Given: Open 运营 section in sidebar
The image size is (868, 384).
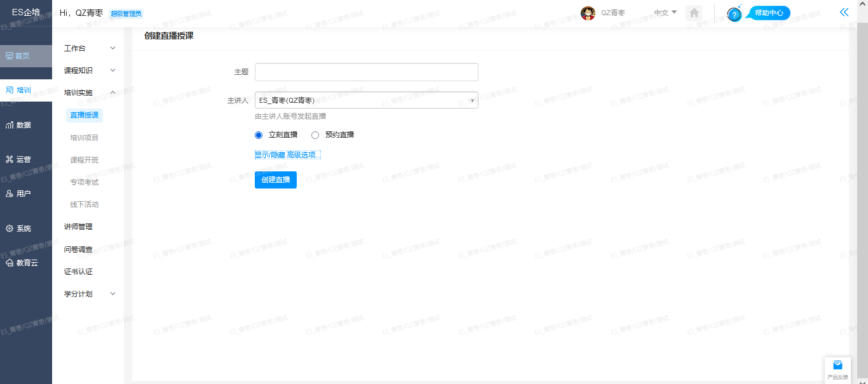Looking at the screenshot, I should [x=26, y=159].
